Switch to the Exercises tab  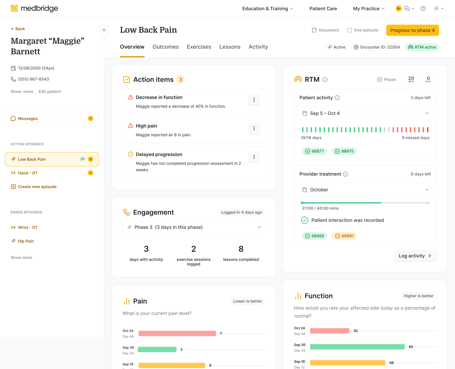pyautogui.click(x=199, y=47)
